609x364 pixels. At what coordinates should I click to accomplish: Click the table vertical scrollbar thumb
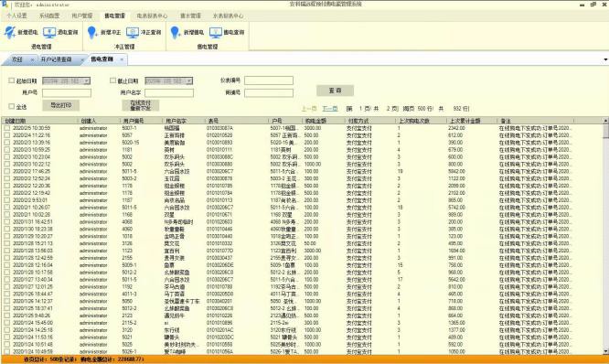click(605, 131)
